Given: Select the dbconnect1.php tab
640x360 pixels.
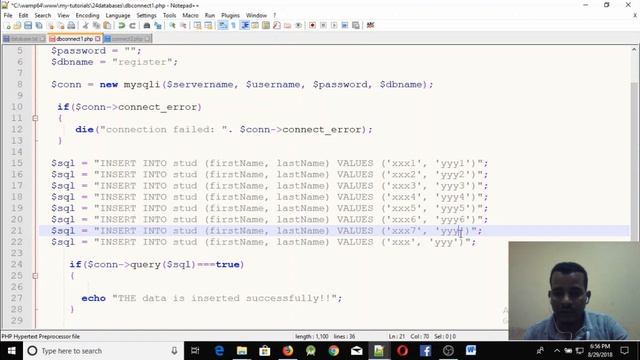Looking at the screenshot, I should tap(74, 39).
